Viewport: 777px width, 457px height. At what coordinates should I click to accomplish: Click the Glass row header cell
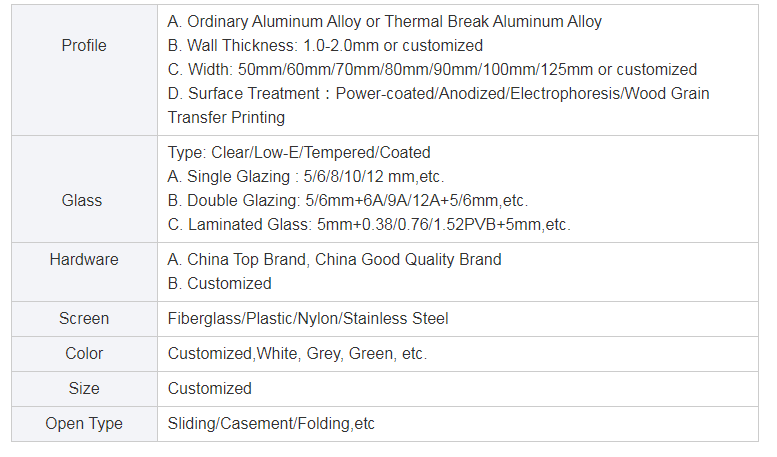[84, 189]
